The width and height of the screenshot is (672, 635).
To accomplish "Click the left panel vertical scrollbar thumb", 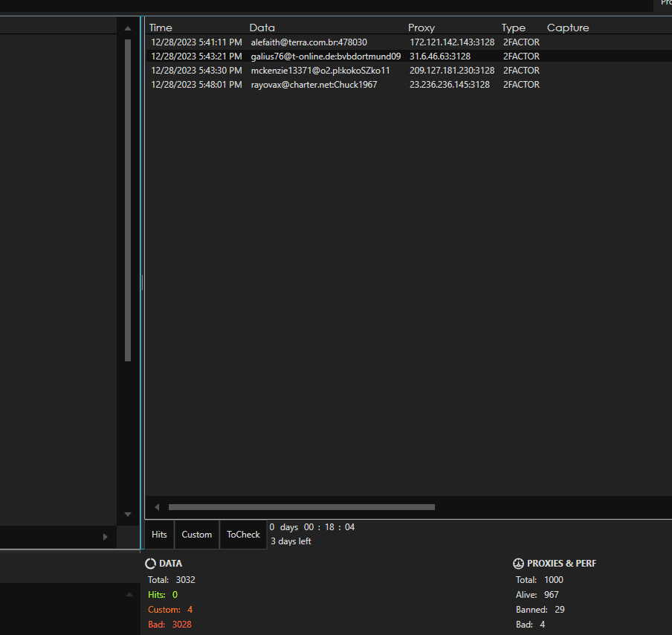I will coord(128,201).
